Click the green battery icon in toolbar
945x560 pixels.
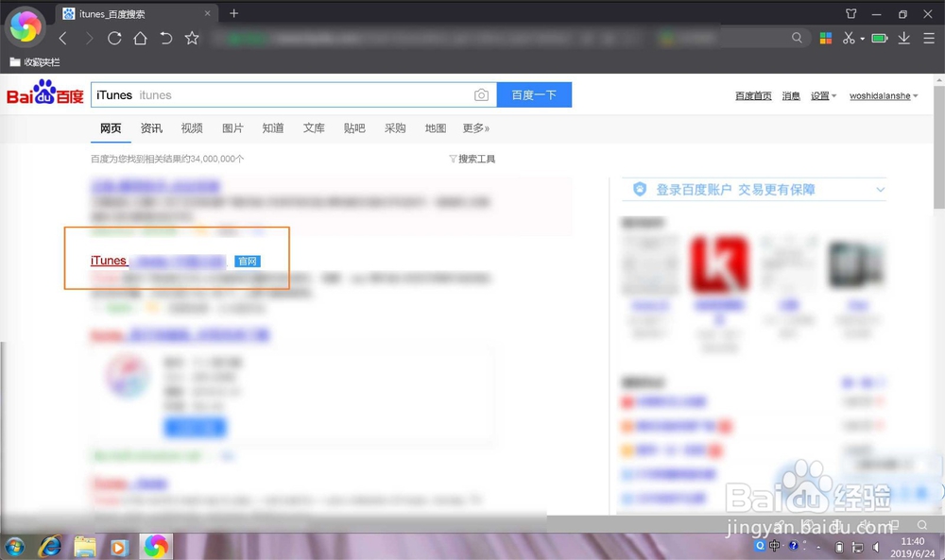tap(879, 39)
